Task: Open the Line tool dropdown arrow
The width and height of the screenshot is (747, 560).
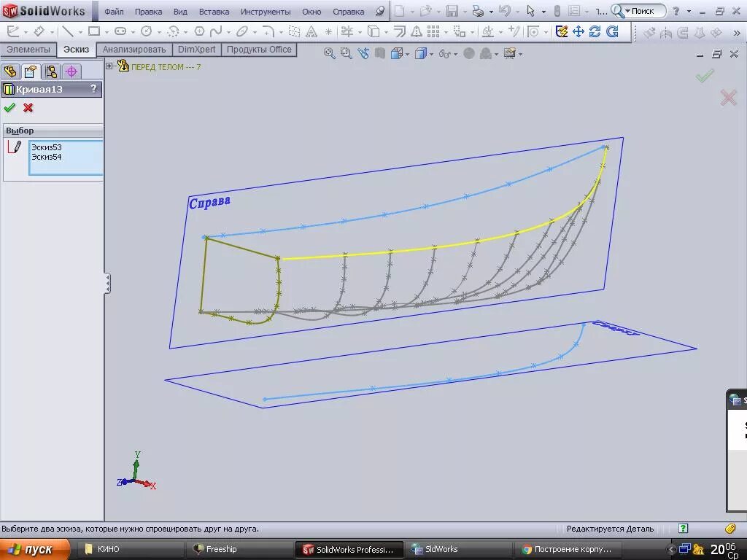Action: coord(80,32)
